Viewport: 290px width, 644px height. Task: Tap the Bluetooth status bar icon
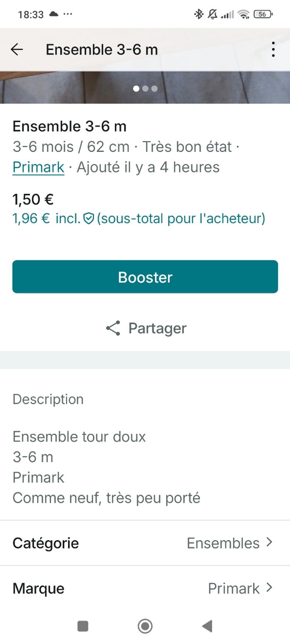(198, 14)
